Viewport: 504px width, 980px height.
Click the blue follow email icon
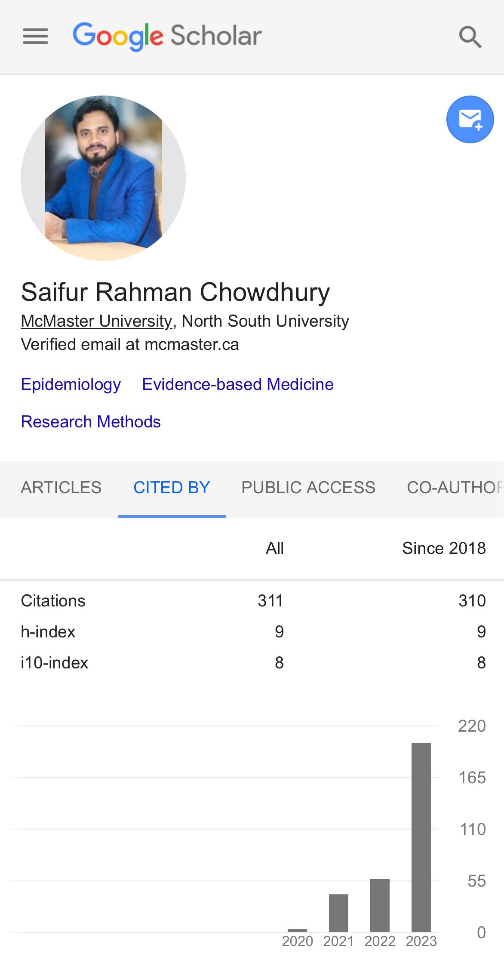470,119
